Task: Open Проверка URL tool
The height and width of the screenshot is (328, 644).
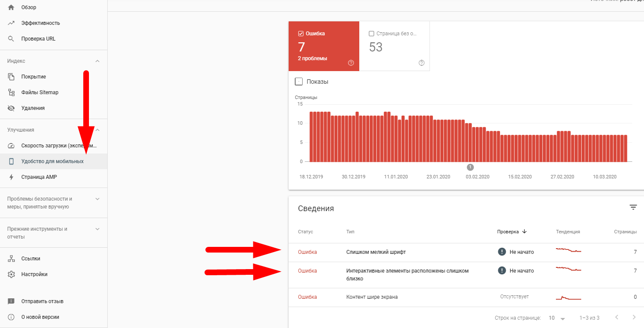Action: 54,39
